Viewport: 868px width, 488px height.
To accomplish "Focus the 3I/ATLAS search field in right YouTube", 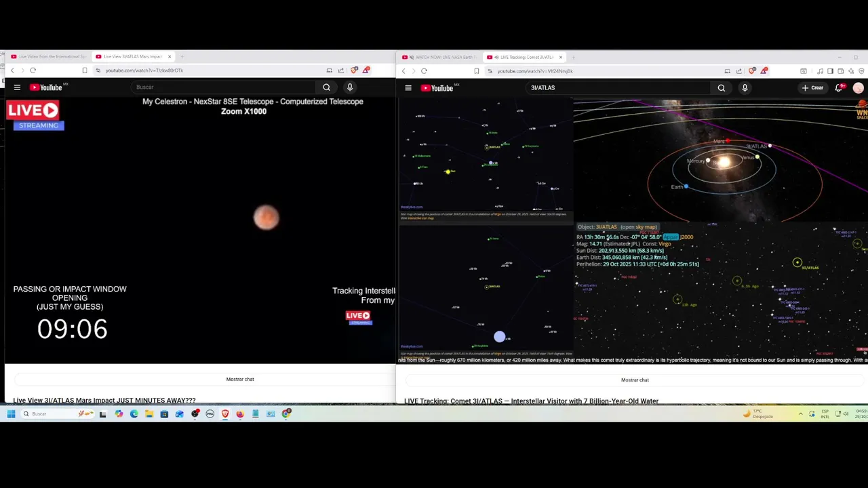I will point(617,87).
